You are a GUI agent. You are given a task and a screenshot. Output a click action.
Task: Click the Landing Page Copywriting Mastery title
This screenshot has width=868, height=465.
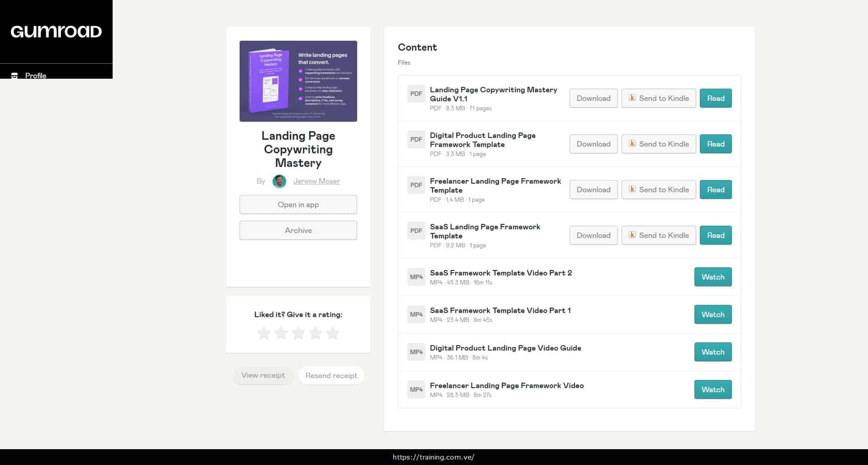tap(298, 149)
